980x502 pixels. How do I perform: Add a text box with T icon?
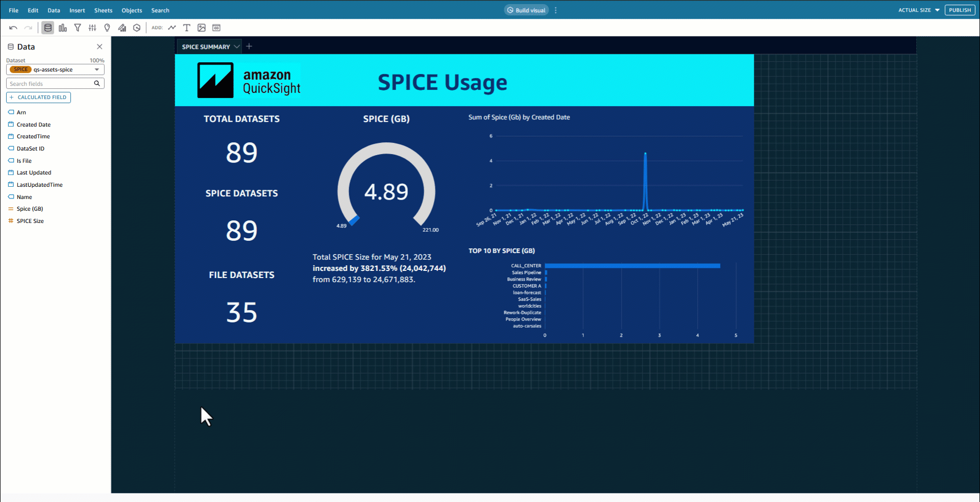coord(187,28)
